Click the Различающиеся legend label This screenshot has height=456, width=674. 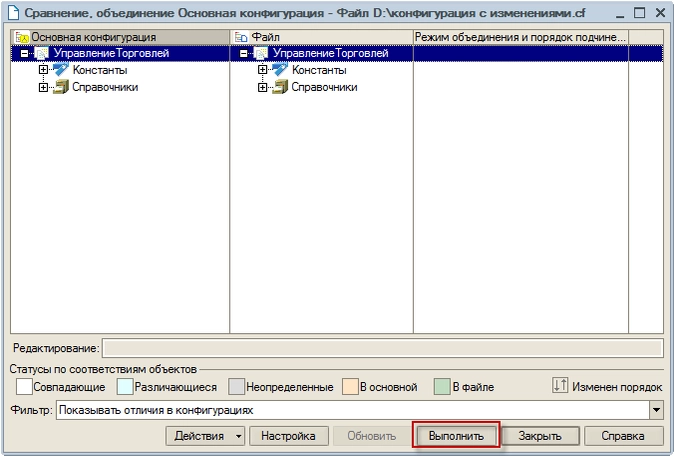[x=175, y=387]
